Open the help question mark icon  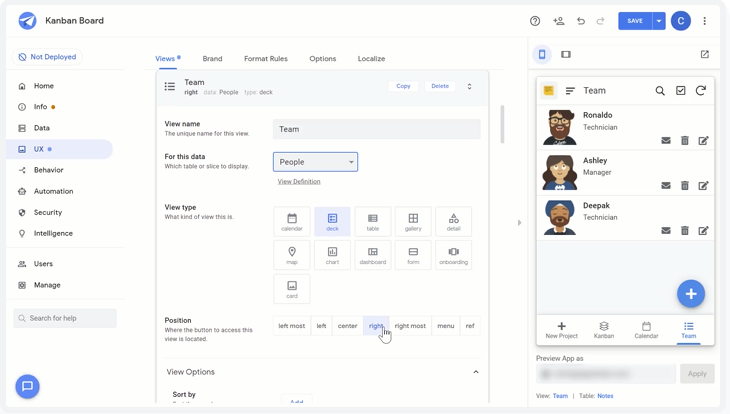click(535, 21)
